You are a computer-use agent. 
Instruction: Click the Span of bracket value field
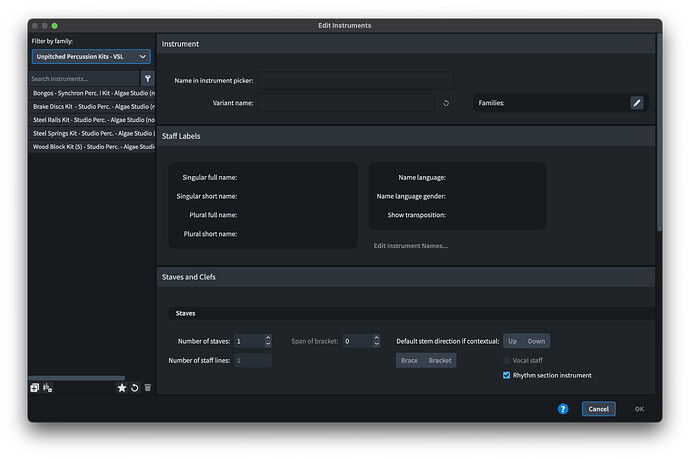pyautogui.click(x=357, y=341)
